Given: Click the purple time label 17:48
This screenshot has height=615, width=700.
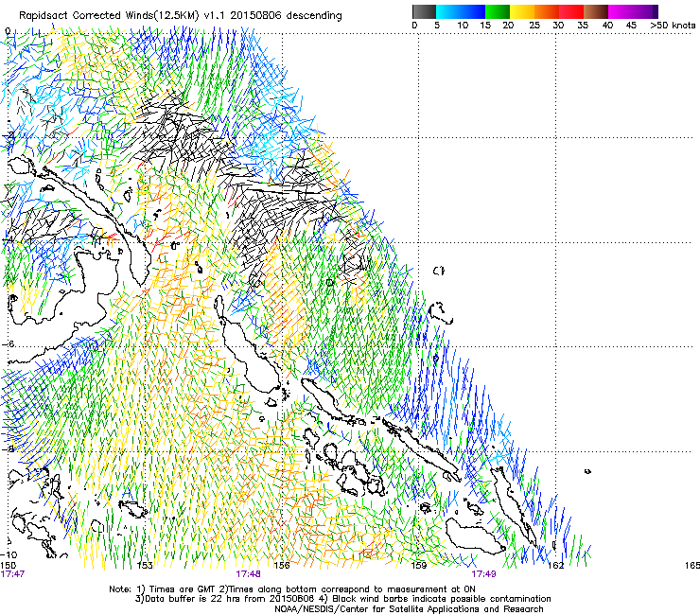Looking at the screenshot, I should (248, 574).
